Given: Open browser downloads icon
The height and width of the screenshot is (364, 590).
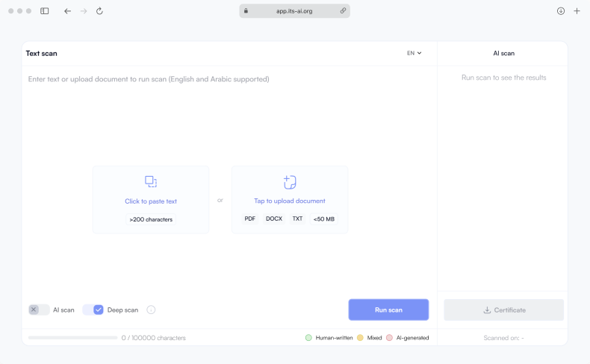Looking at the screenshot, I should pos(561,11).
